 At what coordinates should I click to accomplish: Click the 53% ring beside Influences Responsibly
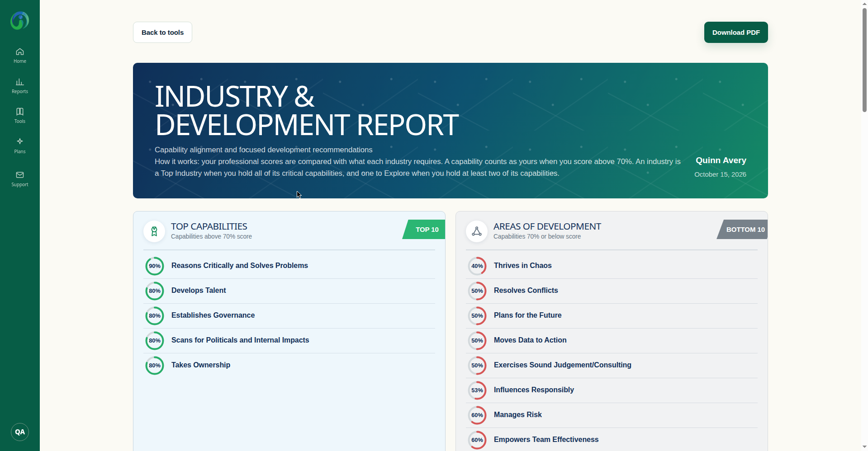tap(477, 390)
